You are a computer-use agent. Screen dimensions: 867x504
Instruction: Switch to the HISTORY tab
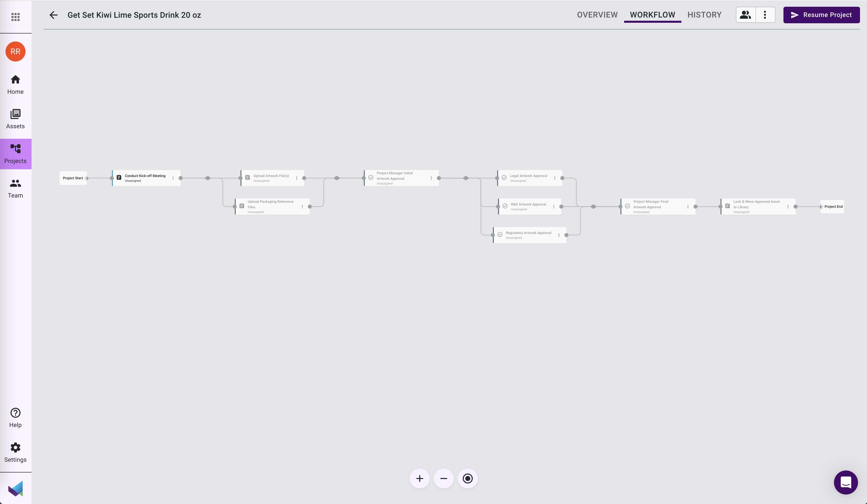[x=704, y=15]
